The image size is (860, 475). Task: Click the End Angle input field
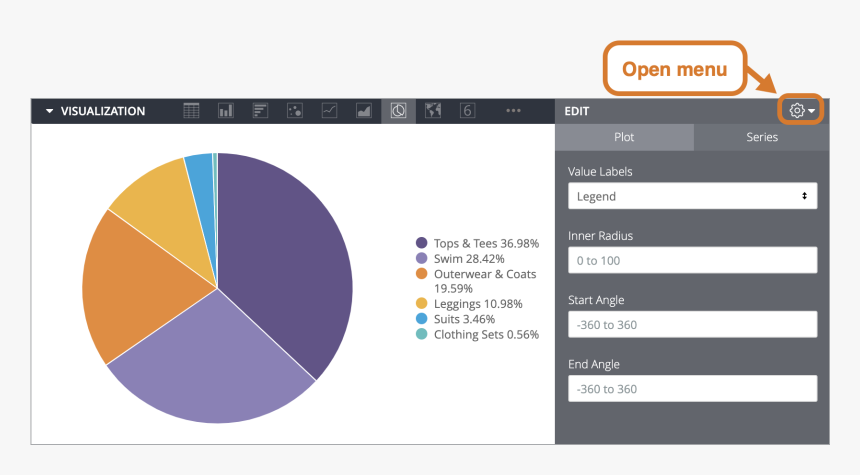[x=692, y=388]
